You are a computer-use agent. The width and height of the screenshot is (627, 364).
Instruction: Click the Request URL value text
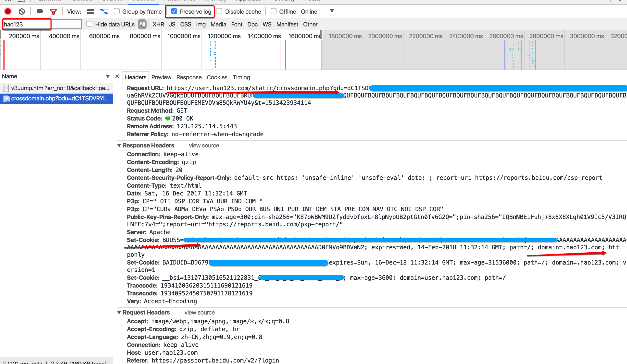tap(377, 95)
